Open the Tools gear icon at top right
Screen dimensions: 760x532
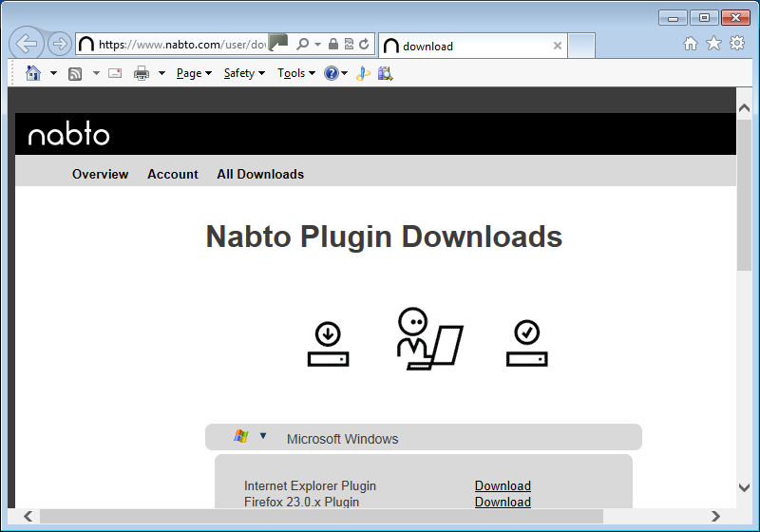[737, 43]
